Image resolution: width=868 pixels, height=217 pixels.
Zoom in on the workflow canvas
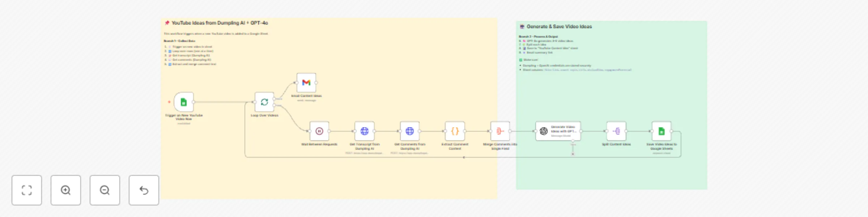coord(66,190)
